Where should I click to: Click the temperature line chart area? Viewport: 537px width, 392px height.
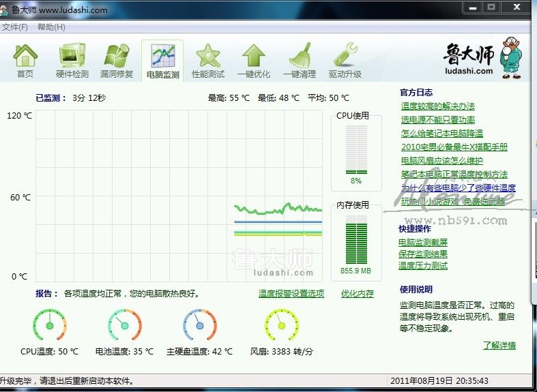tap(179, 196)
